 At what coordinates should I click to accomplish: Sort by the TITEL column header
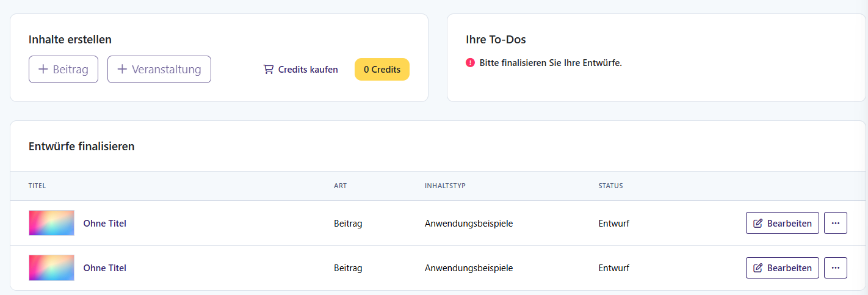coord(37,186)
